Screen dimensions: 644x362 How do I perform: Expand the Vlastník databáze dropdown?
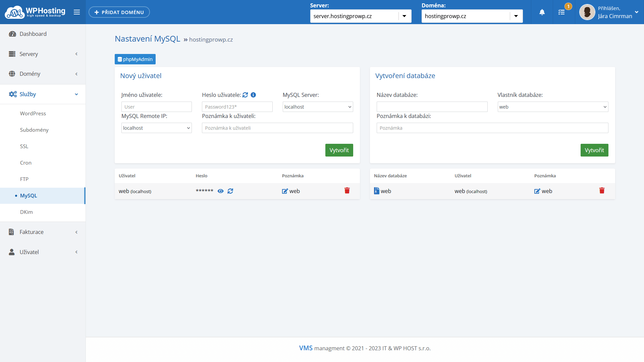pyautogui.click(x=552, y=107)
